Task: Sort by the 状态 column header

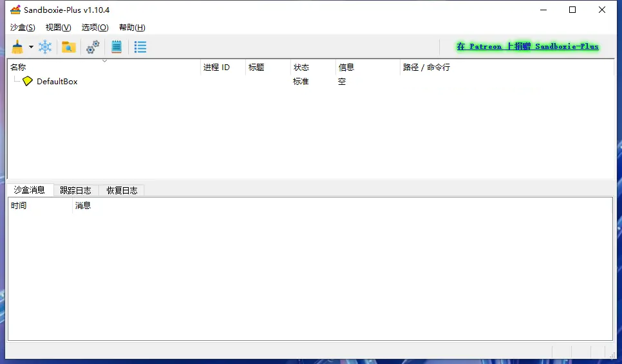Action: 313,68
